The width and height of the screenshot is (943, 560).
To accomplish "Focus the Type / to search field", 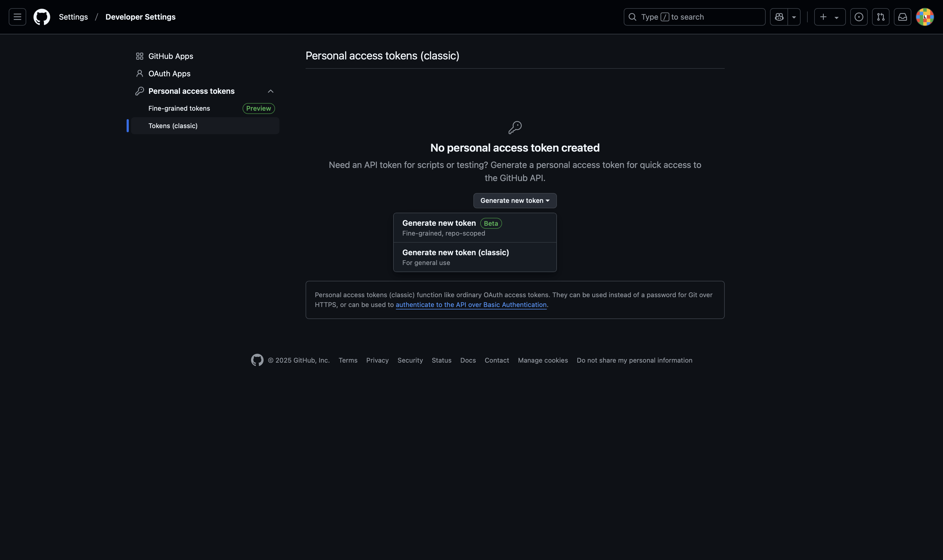I will (x=694, y=17).
